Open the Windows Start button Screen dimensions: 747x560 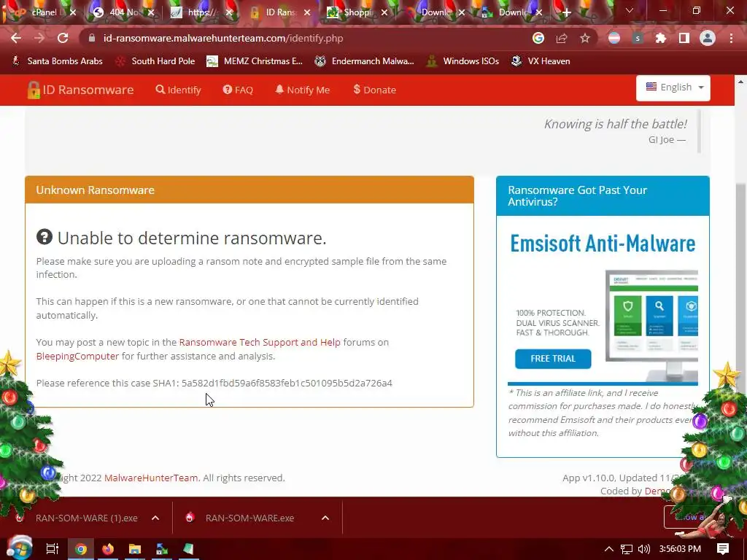(x=19, y=548)
